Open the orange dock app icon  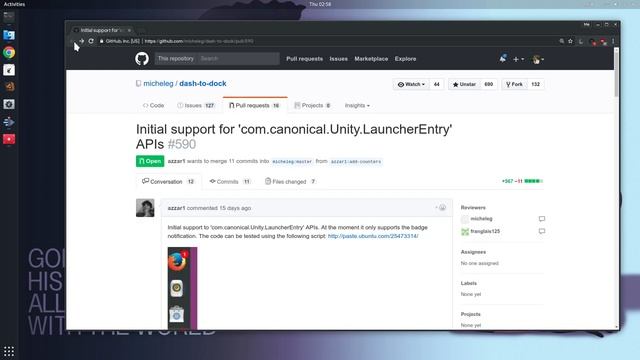click(9, 87)
